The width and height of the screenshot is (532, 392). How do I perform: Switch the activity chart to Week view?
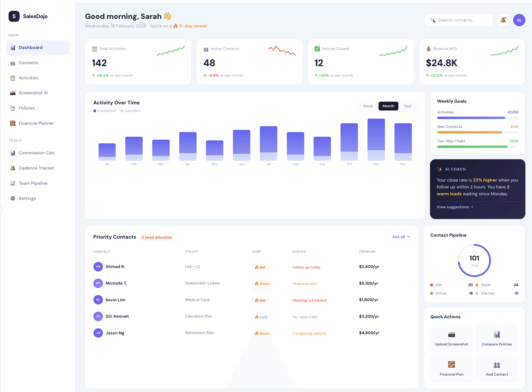pos(368,106)
